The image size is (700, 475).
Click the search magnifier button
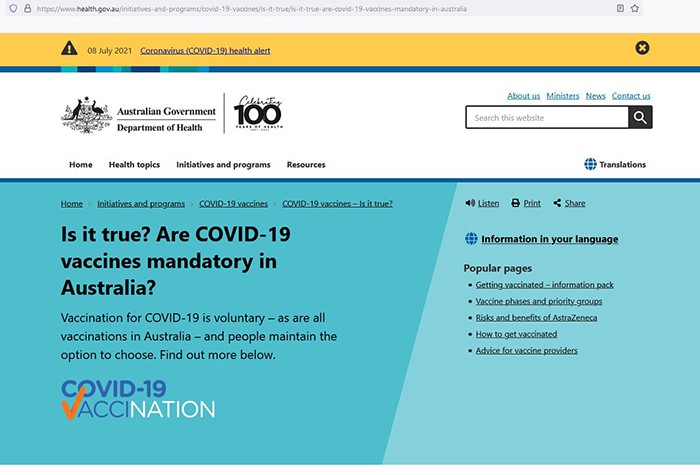pyautogui.click(x=640, y=118)
